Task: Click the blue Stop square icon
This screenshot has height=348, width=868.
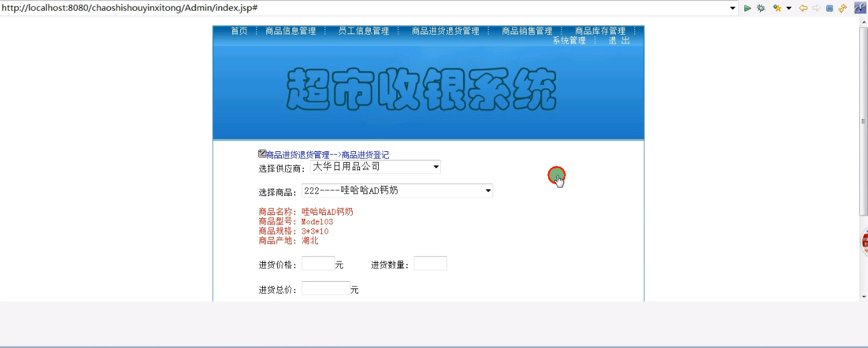Action: coord(830,8)
